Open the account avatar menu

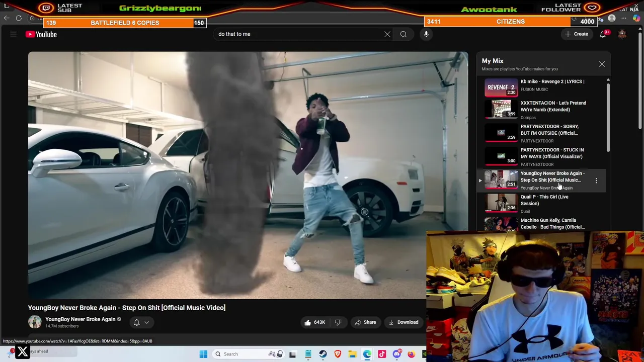(622, 34)
